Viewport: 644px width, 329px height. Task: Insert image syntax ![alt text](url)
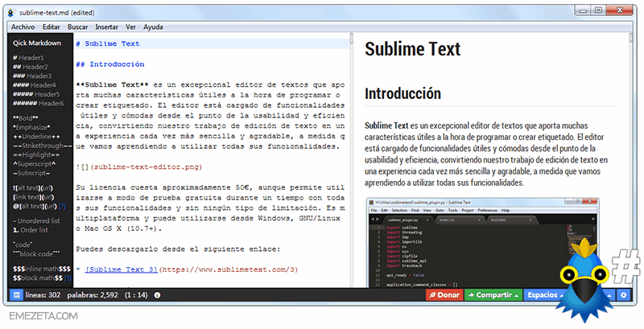[x=33, y=188]
